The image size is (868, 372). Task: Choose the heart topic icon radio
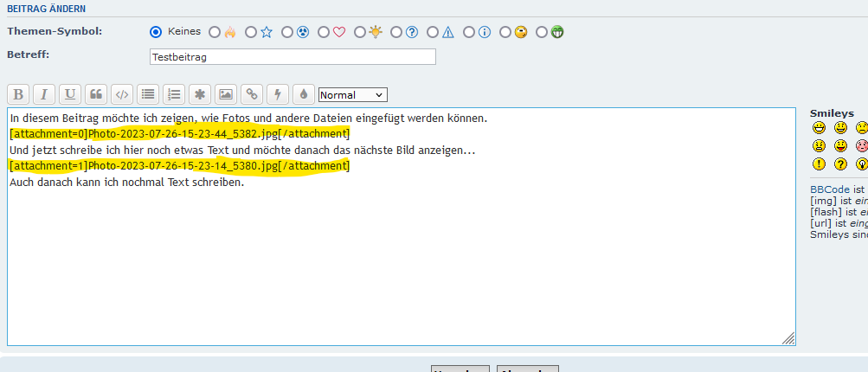click(x=324, y=33)
